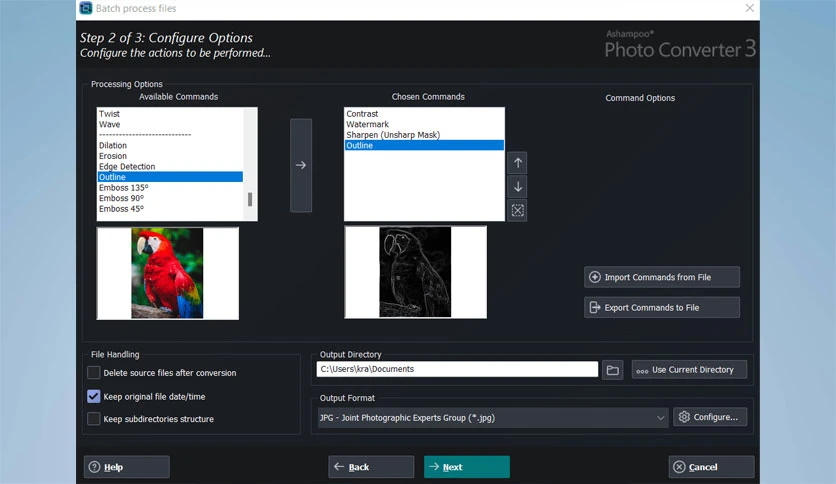Select Edge Detection in Available Commands
The height and width of the screenshot is (484, 836).
tap(170, 166)
